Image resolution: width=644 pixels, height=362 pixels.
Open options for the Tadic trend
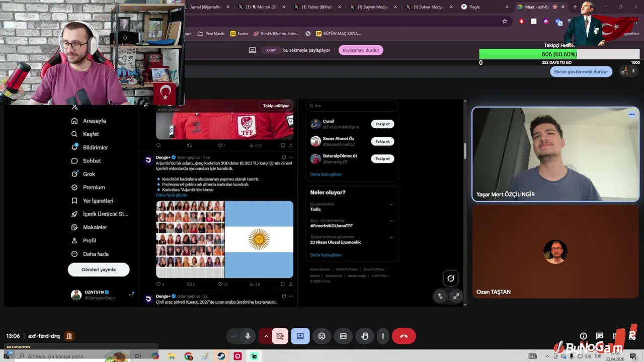click(x=391, y=205)
